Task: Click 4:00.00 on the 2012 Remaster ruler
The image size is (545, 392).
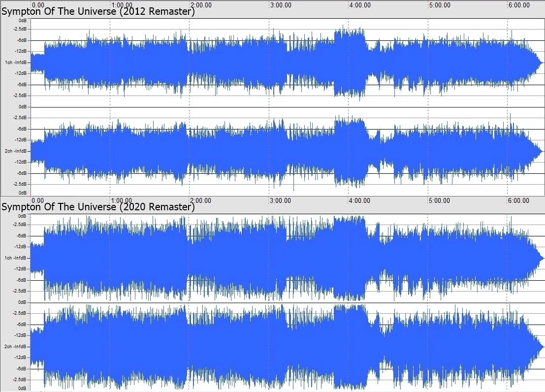Action: (x=360, y=5)
